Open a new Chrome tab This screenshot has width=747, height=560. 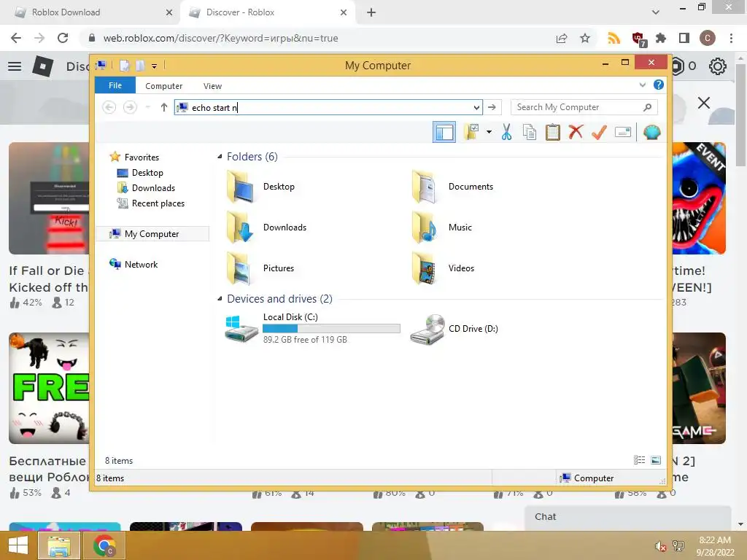(x=371, y=12)
